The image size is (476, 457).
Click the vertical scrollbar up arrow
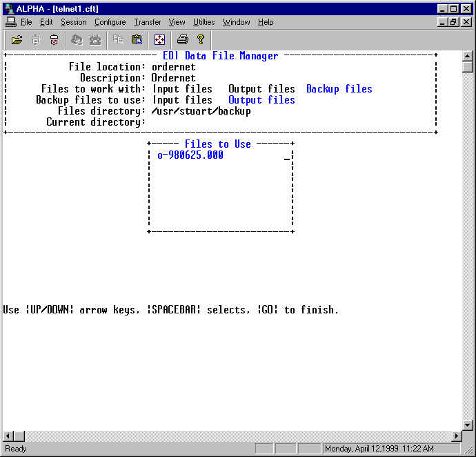pyautogui.click(x=468, y=57)
